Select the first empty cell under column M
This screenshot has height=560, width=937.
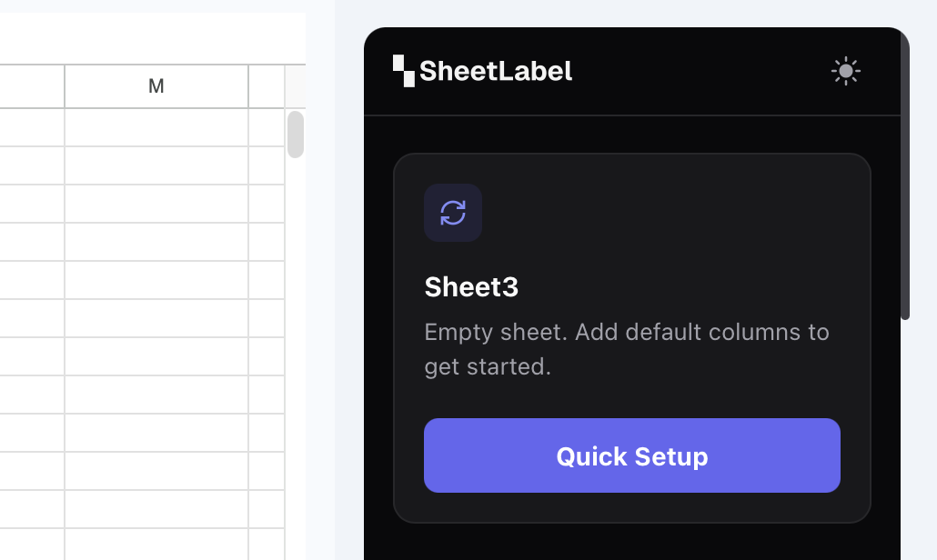[x=156, y=127]
